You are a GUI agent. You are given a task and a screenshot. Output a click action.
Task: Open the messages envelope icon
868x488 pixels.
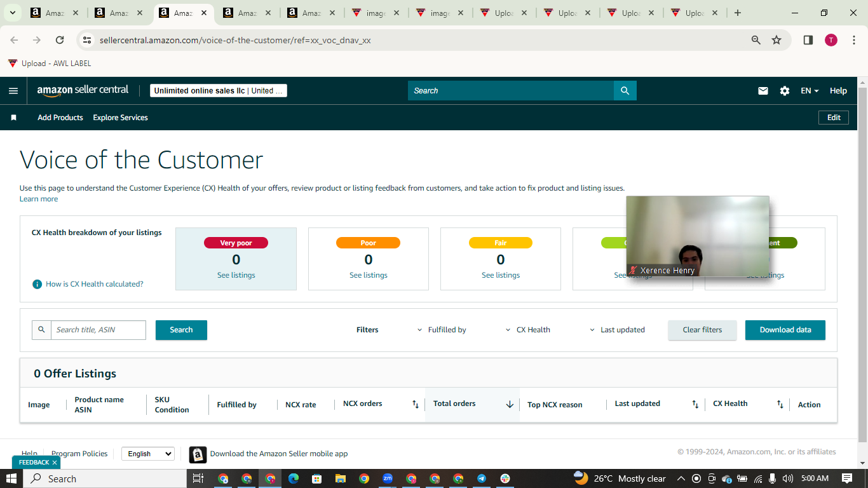pyautogui.click(x=763, y=91)
